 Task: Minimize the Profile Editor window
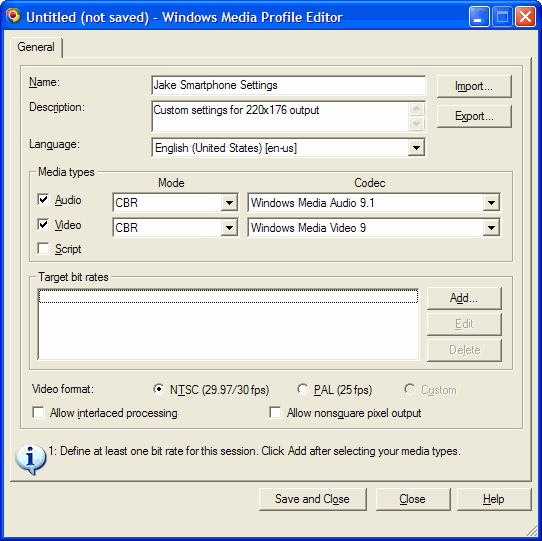479,17
